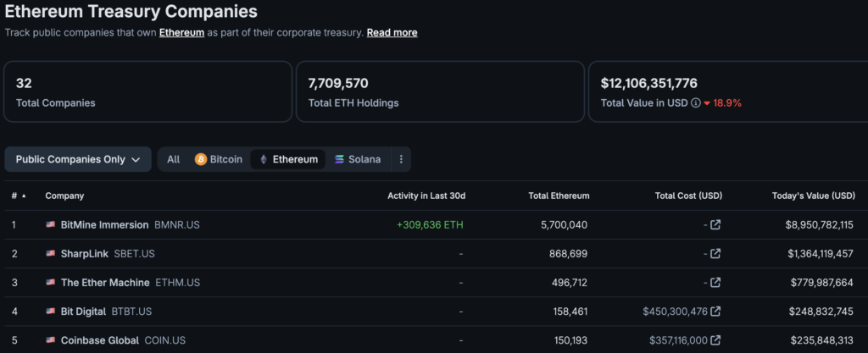
Task: Select the Ethereum filter tab
Action: (288, 159)
